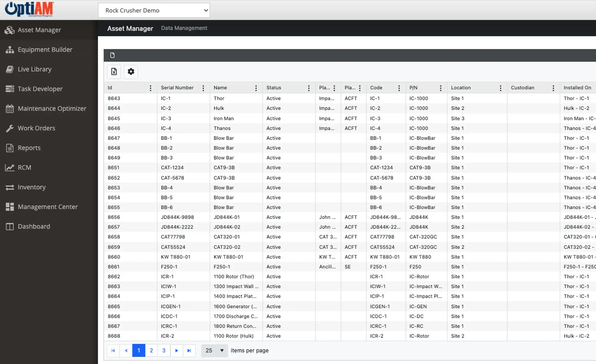Click the Asset Manager sidebar icon
The width and height of the screenshot is (596, 364).
pyautogui.click(x=10, y=30)
